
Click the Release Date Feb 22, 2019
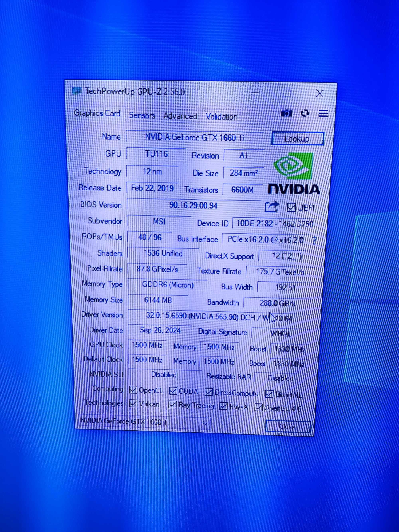click(x=152, y=188)
